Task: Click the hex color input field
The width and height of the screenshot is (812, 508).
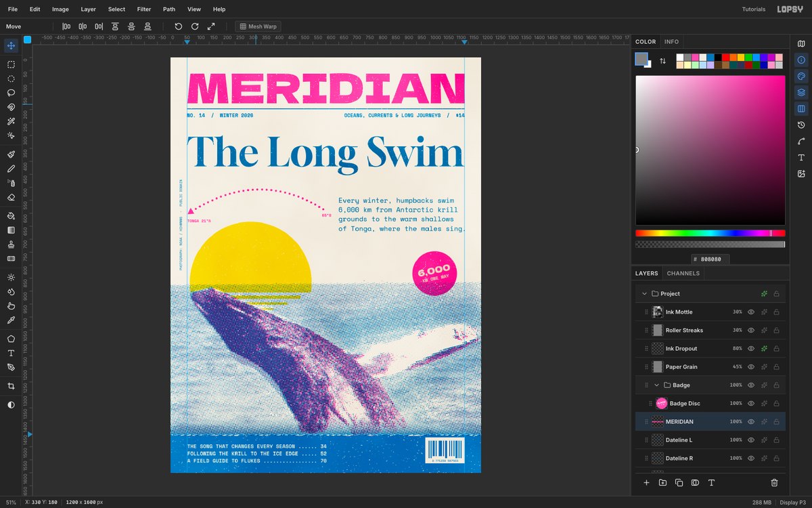Action: (710, 259)
